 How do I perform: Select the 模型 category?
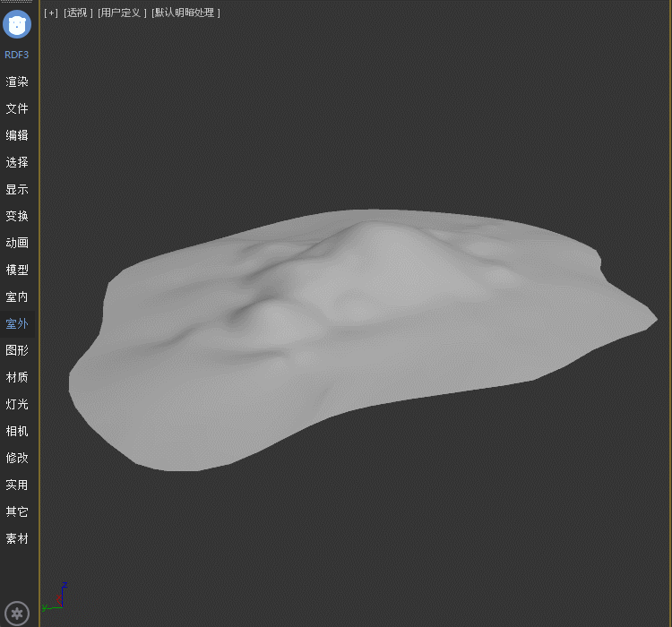click(x=17, y=270)
